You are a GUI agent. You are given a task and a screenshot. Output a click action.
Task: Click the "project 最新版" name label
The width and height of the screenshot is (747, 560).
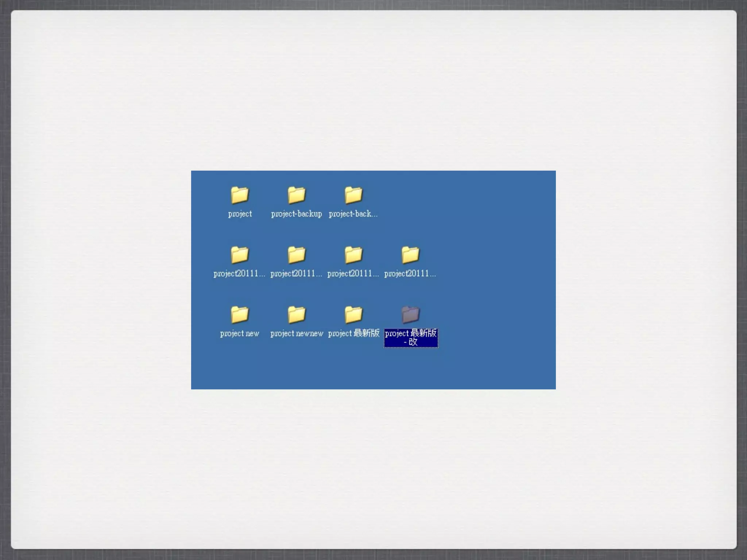coord(353,334)
